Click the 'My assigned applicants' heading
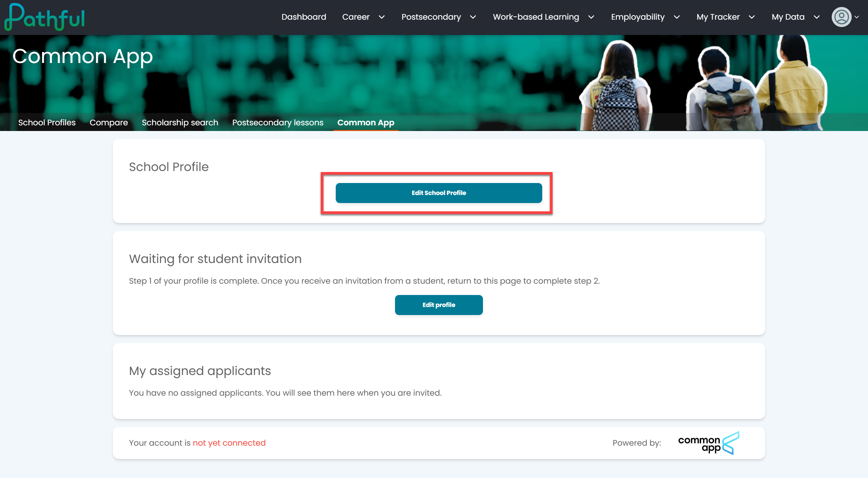The width and height of the screenshot is (868, 478). [200, 371]
